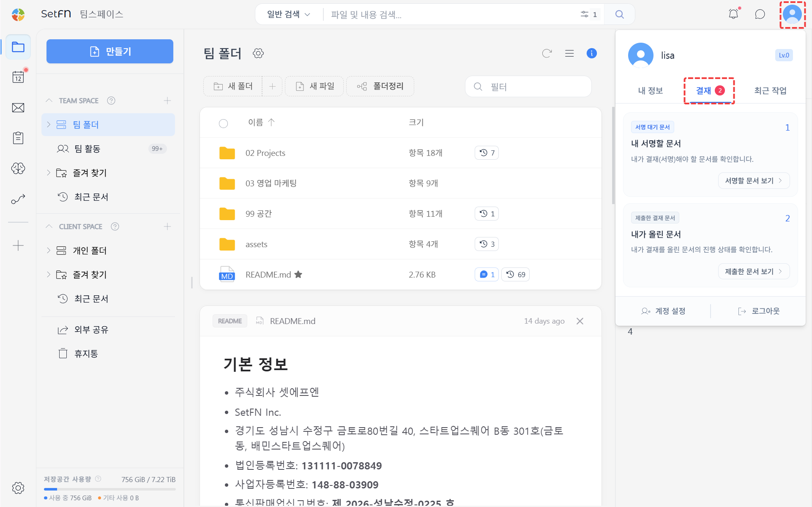Image resolution: width=812 pixels, height=507 pixels.
Task: Click CLIENT SPACE help question icon
Action: pos(115,226)
